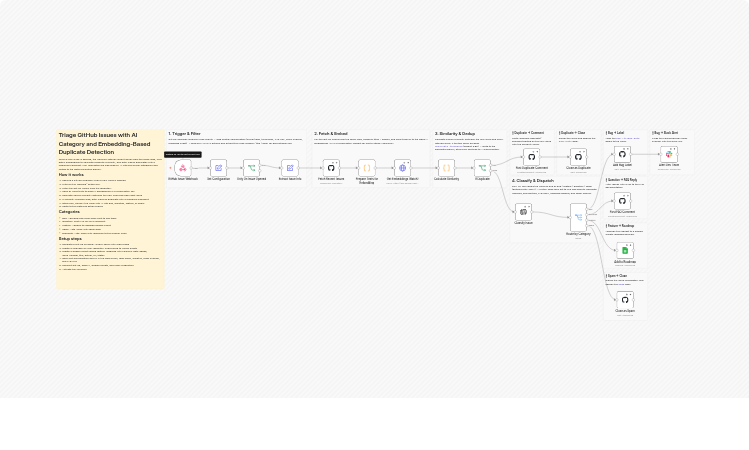
Task: Select the Is Duplicate if node
Action: [x=482, y=168]
